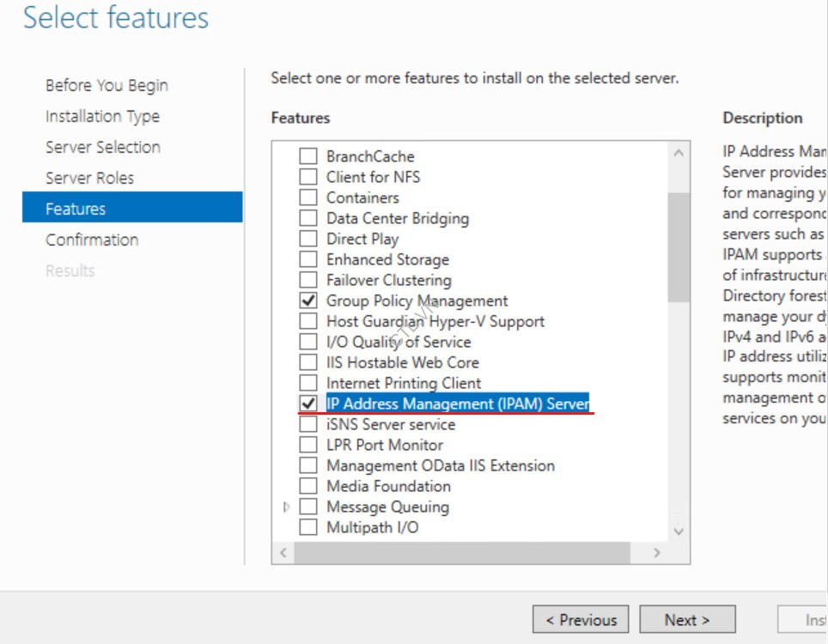Expand the Message Queuing tree node

pos(287,507)
